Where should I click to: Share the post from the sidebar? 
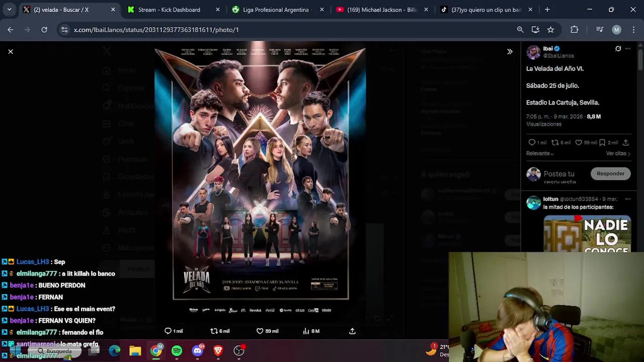coord(626,142)
